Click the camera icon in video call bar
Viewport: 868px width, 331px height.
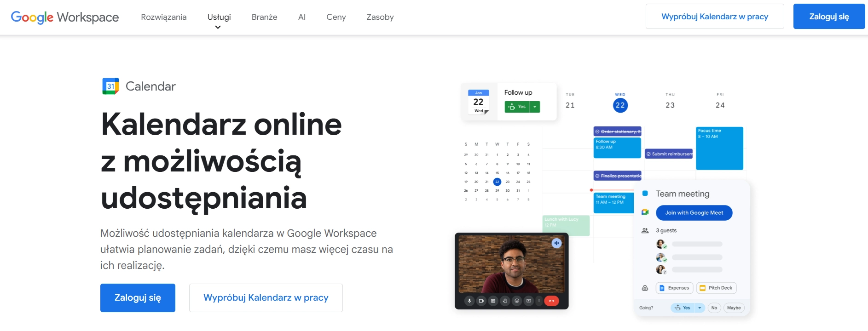[x=481, y=301]
